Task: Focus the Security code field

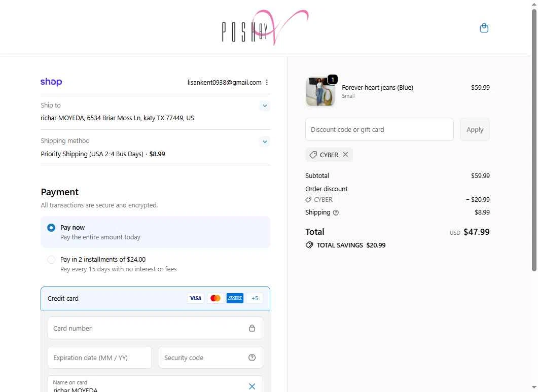Action: pyautogui.click(x=210, y=358)
